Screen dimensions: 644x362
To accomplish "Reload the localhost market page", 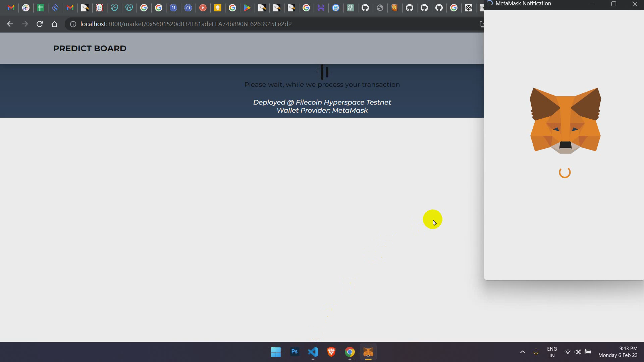I will click(40, 24).
